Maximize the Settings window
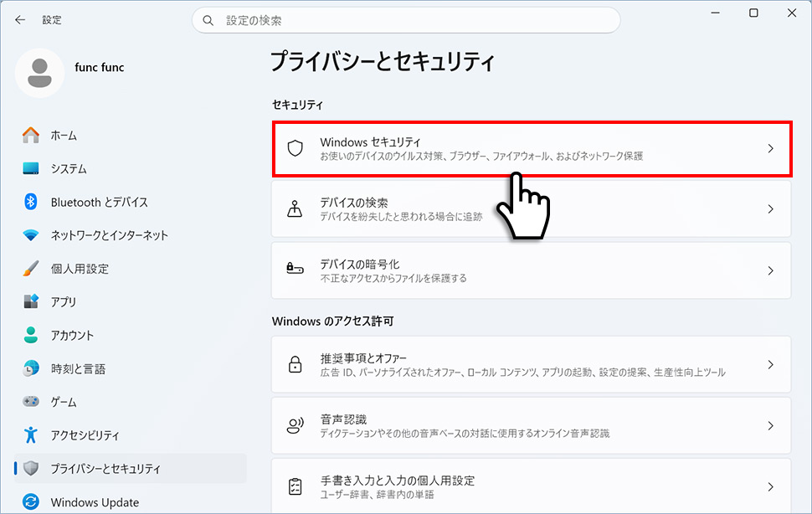Image resolution: width=812 pixels, height=514 pixels. pos(754,13)
